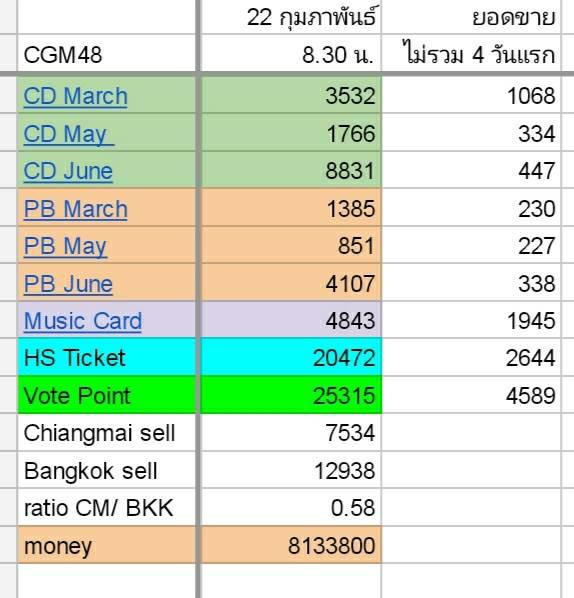The width and height of the screenshot is (574, 598).
Task: Select the CGM48 header cell
Action: pyautogui.click(x=107, y=53)
